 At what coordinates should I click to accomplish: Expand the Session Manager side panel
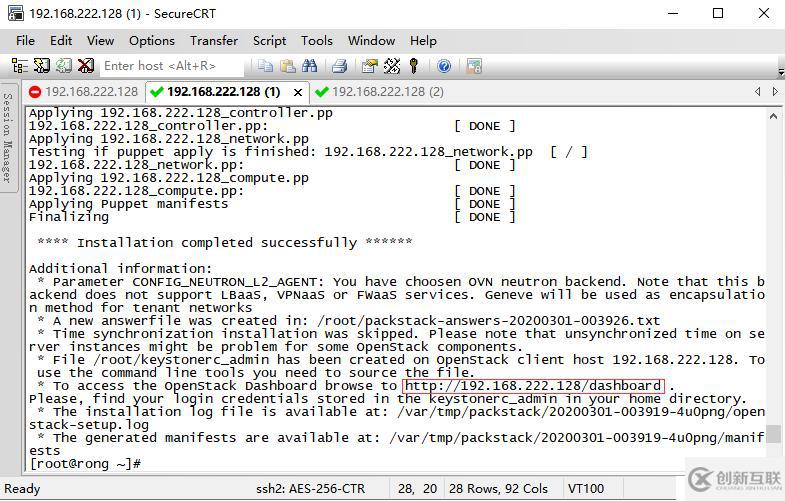(x=7, y=137)
